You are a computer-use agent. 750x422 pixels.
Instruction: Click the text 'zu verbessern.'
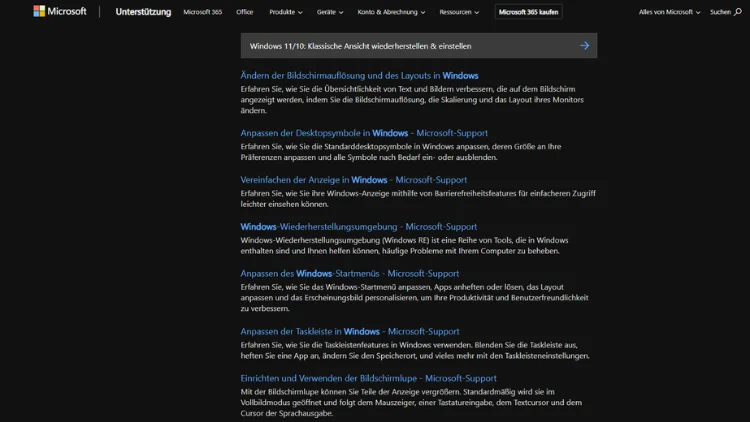265,309
